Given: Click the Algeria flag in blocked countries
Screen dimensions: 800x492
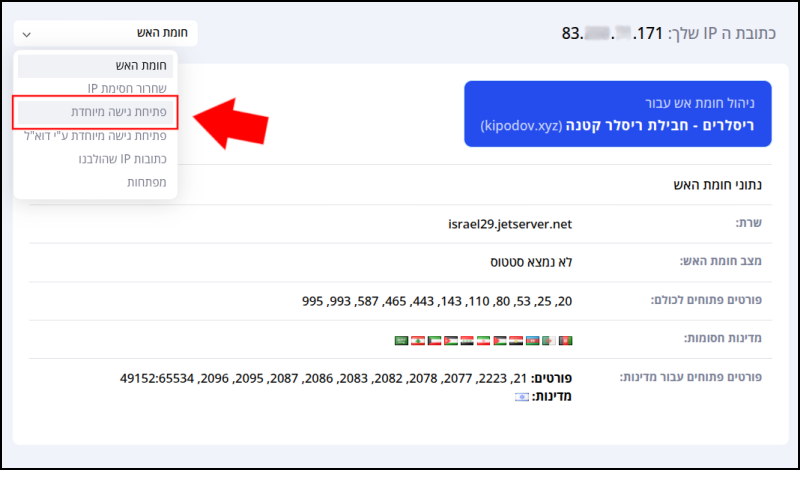Looking at the screenshot, I should point(549,340).
